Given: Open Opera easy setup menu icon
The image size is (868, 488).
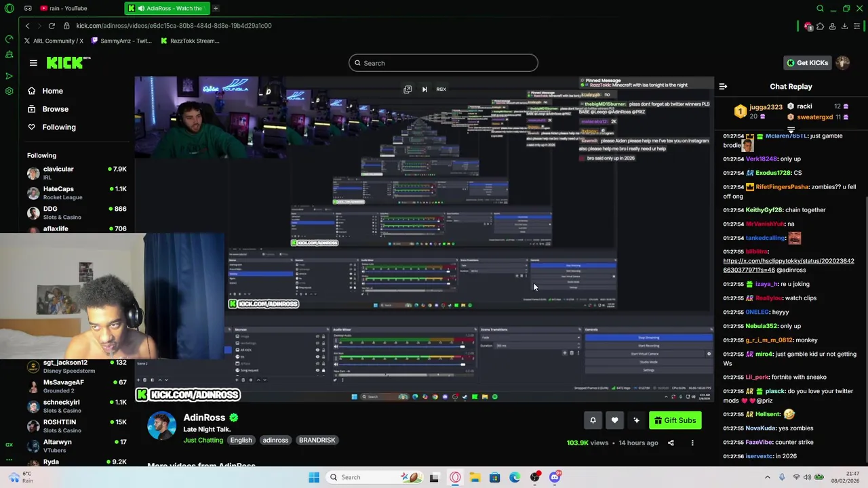Looking at the screenshot, I should click(857, 26).
